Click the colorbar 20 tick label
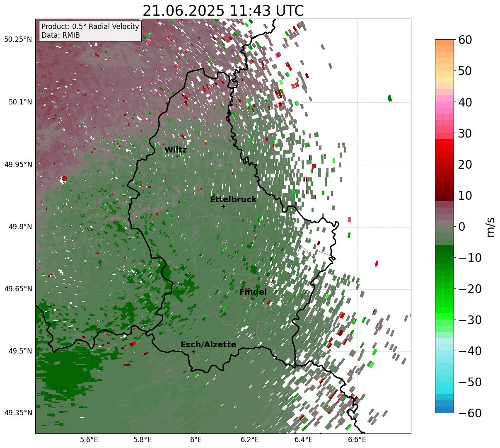This screenshot has height=448, width=500. tap(464, 165)
